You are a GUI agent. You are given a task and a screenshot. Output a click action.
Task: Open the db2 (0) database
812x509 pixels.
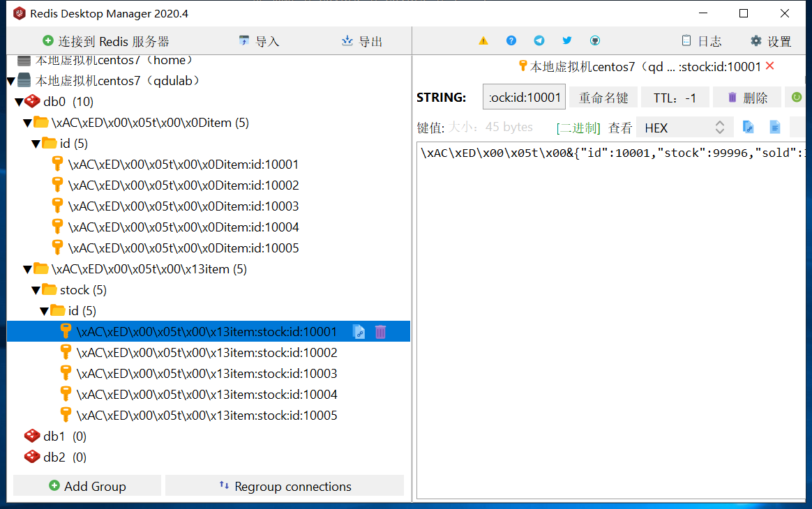(x=65, y=457)
